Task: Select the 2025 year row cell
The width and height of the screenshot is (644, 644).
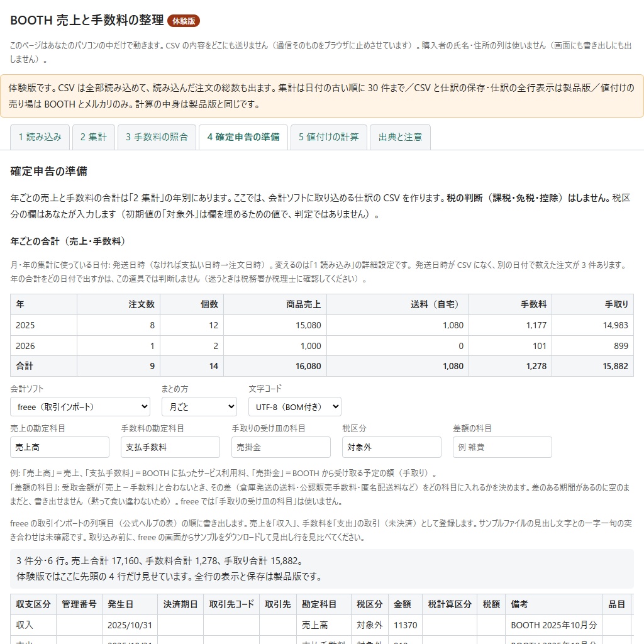Action: tap(43, 325)
